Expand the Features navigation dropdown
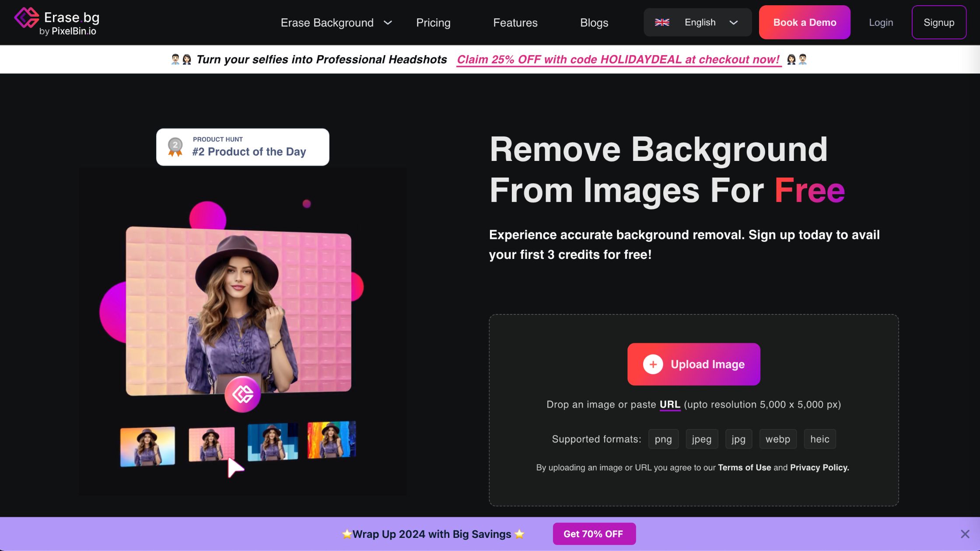 pos(515,22)
